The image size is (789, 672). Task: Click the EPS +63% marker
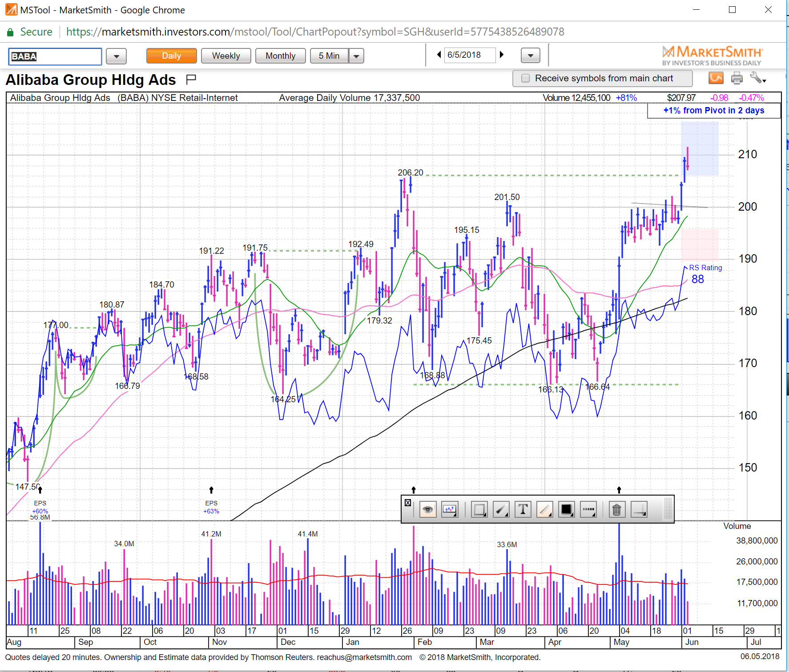(x=211, y=507)
